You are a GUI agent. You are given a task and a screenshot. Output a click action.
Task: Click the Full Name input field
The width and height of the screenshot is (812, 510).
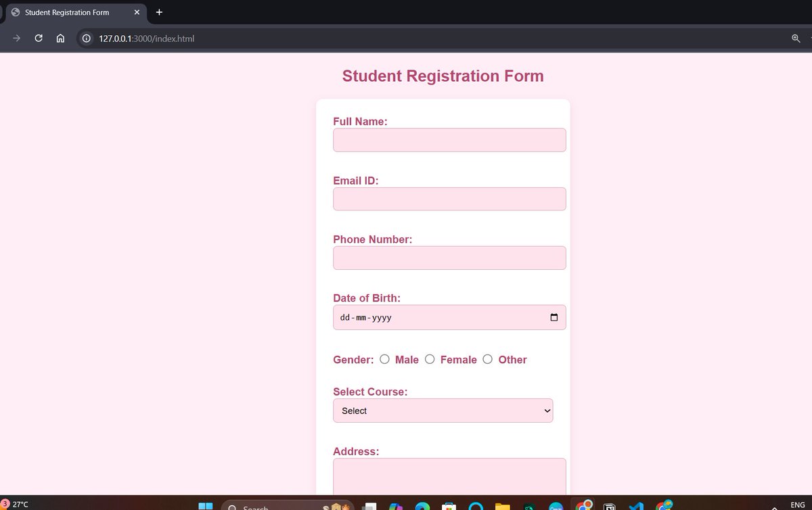pos(449,140)
